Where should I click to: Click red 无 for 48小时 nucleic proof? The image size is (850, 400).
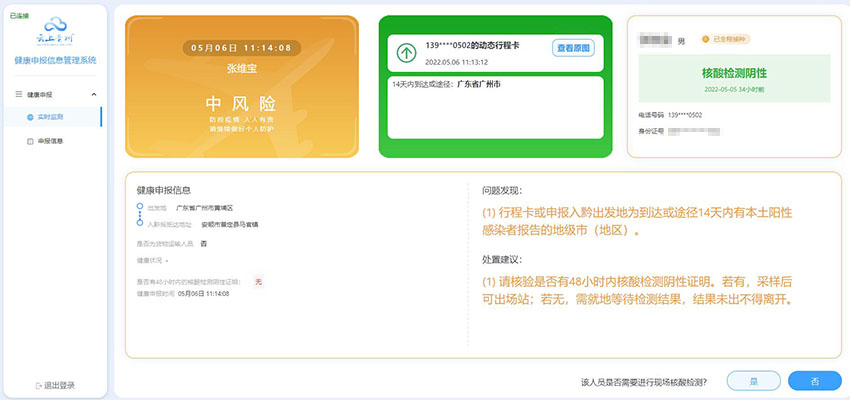258,281
